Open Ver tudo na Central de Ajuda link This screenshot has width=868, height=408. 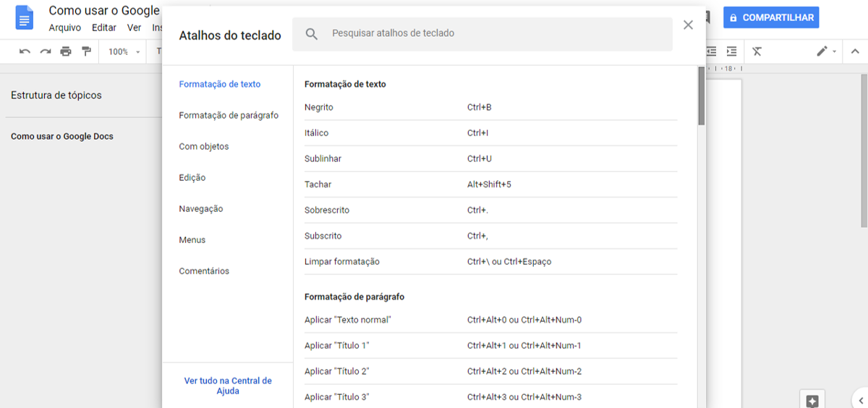tap(228, 386)
